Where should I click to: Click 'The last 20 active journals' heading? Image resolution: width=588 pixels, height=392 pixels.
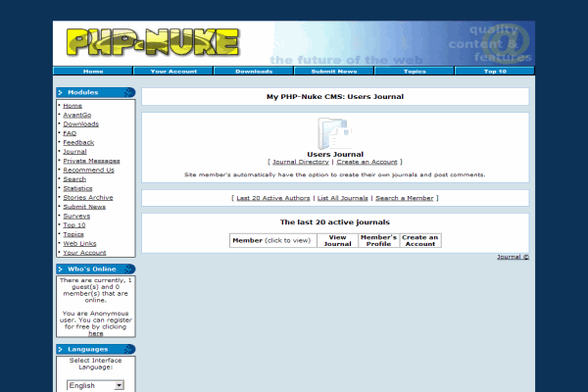[335, 222]
